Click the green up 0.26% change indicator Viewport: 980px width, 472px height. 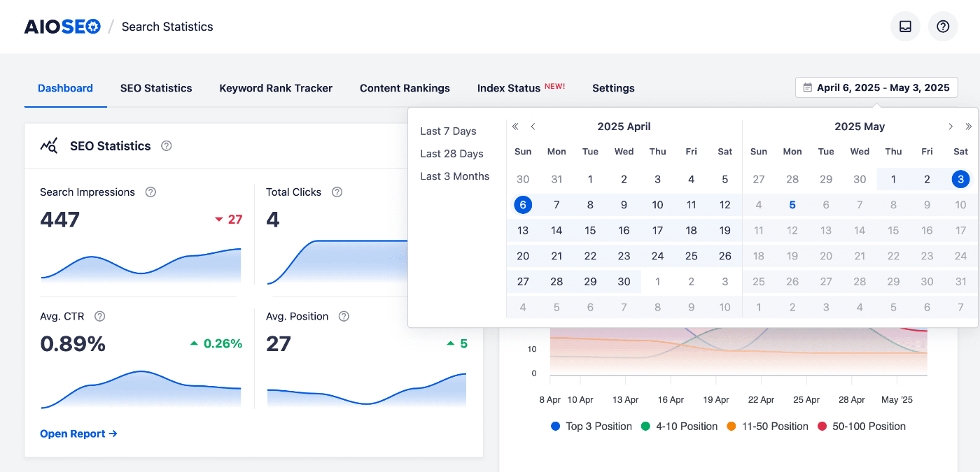tap(216, 343)
